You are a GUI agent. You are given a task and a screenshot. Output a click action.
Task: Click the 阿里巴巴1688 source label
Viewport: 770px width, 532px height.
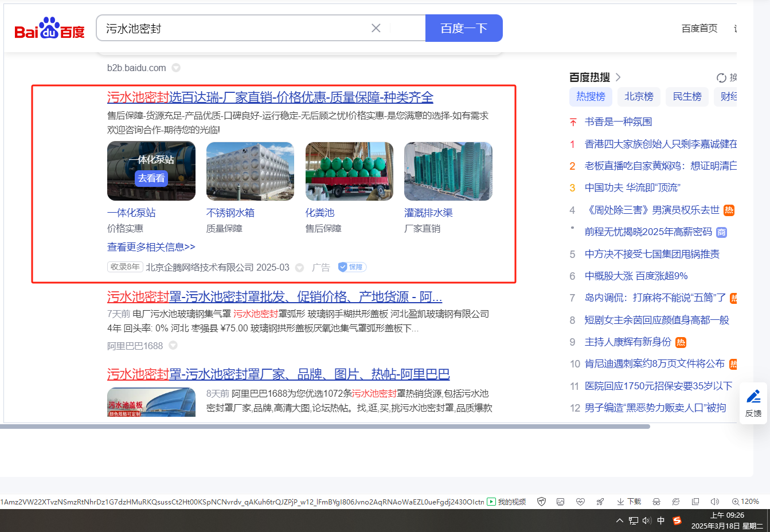coord(135,346)
